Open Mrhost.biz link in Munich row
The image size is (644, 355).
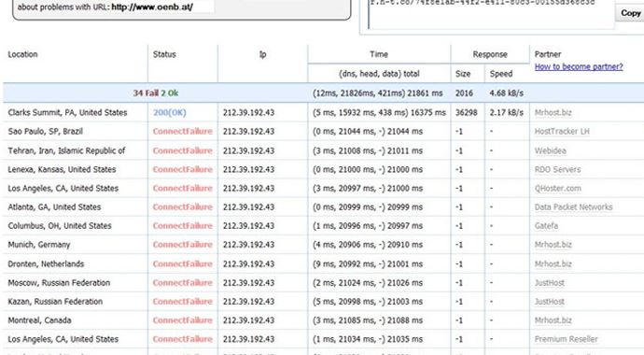pyautogui.click(x=553, y=245)
